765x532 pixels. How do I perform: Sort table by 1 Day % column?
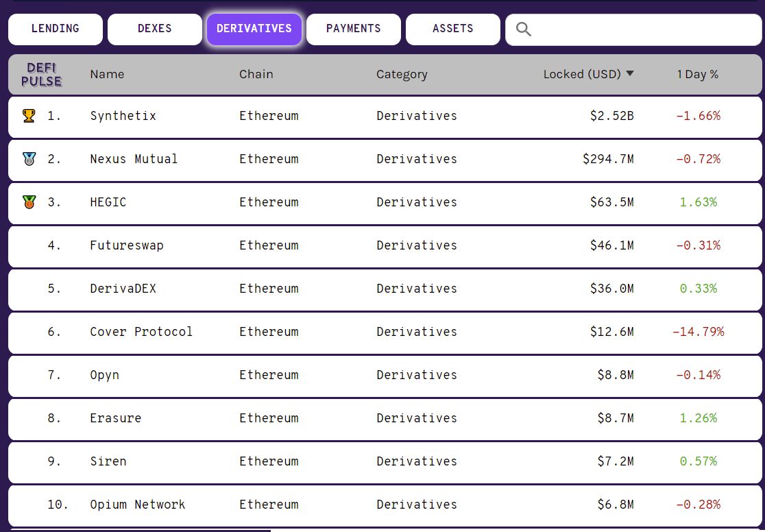tap(697, 74)
